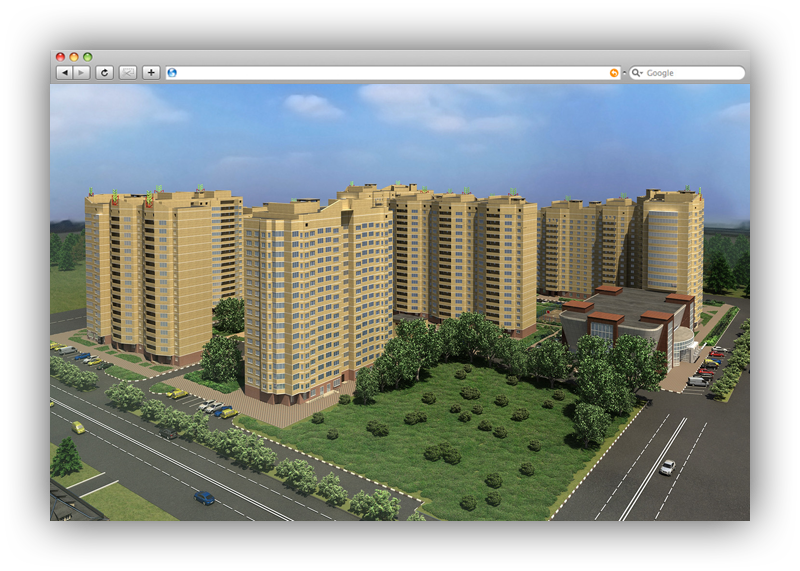The image size is (800, 571).
Task: Open the bookmarks book icon button
Action: 128,73
